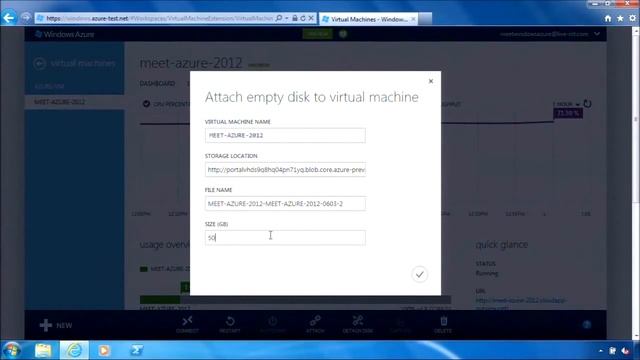Show hidden tray icons arrow
640x360 pixels.
click(x=600, y=351)
